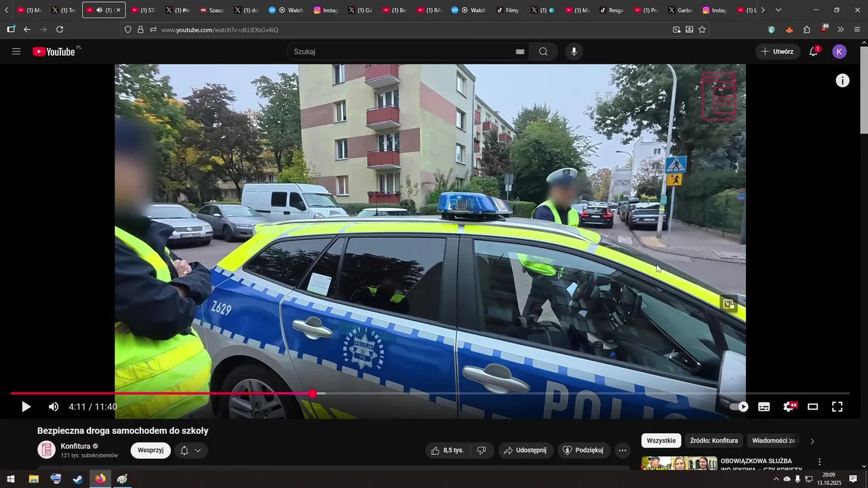The image size is (868, 488).
Task: Open the Windows action center
Action: [853, 479]
